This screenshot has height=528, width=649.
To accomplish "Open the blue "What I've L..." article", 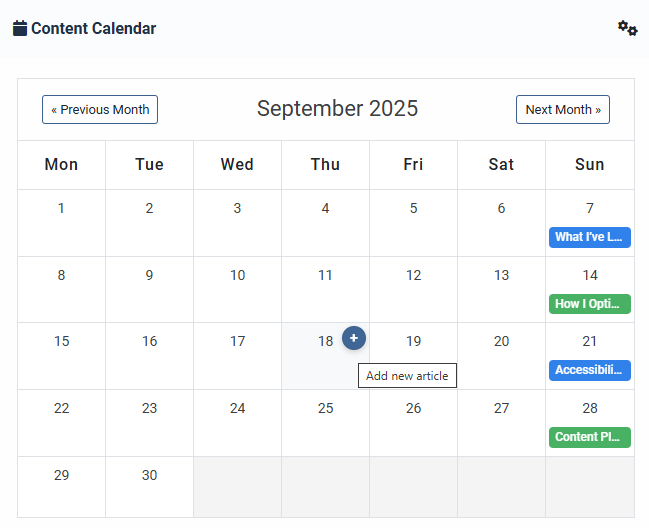I will [589, 237].
